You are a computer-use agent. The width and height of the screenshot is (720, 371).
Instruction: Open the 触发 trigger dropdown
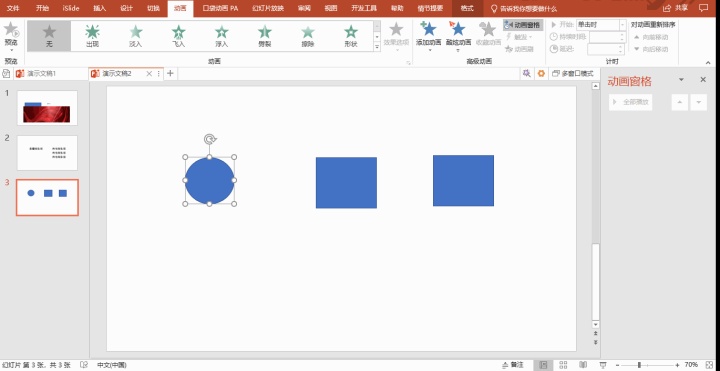click(519, 37)
